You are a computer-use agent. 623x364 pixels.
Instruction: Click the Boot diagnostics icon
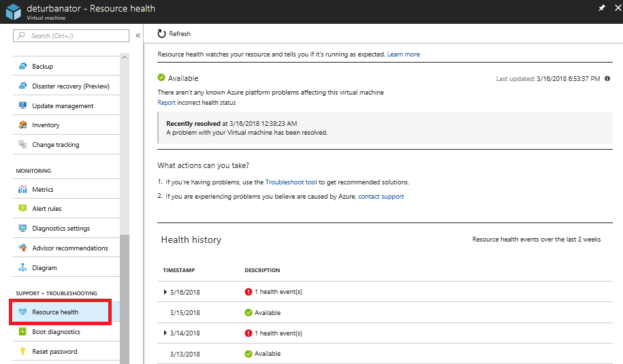click(22, 332)
